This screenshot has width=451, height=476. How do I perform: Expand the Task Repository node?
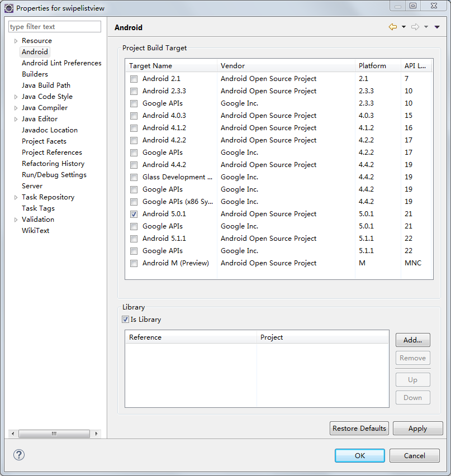16,197
